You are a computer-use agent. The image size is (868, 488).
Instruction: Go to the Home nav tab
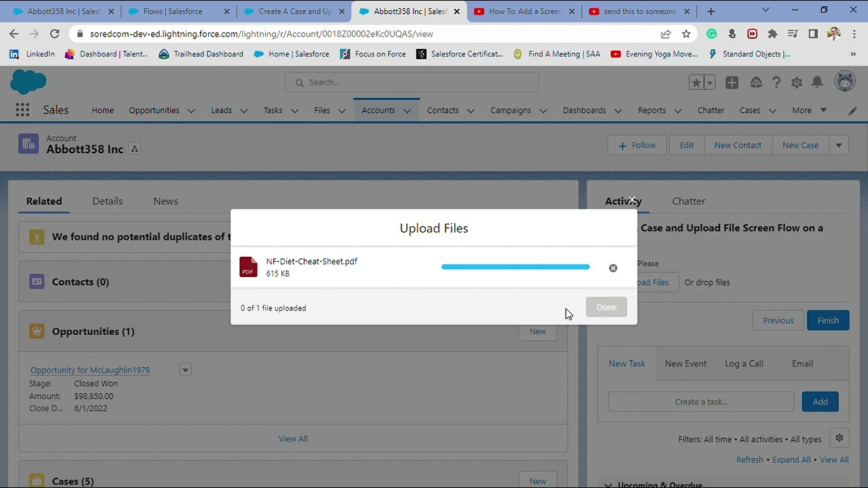(x=103, y=110)
